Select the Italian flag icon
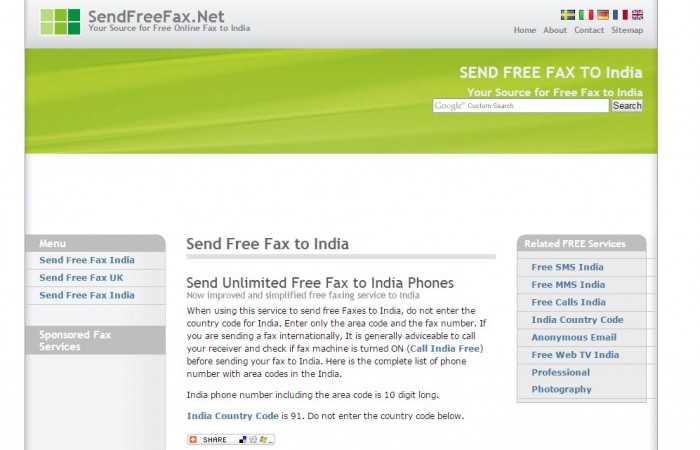 click(586, 15)
